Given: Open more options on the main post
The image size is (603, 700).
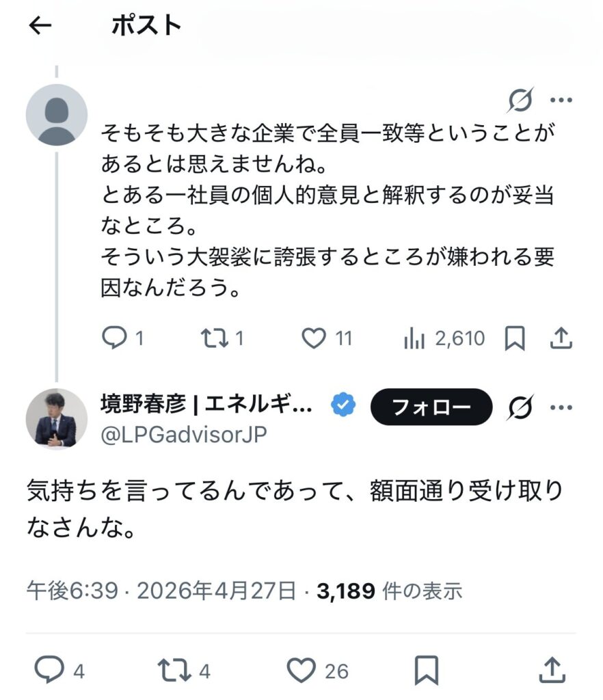Looking at the screenshot, I should click(561, 408).
